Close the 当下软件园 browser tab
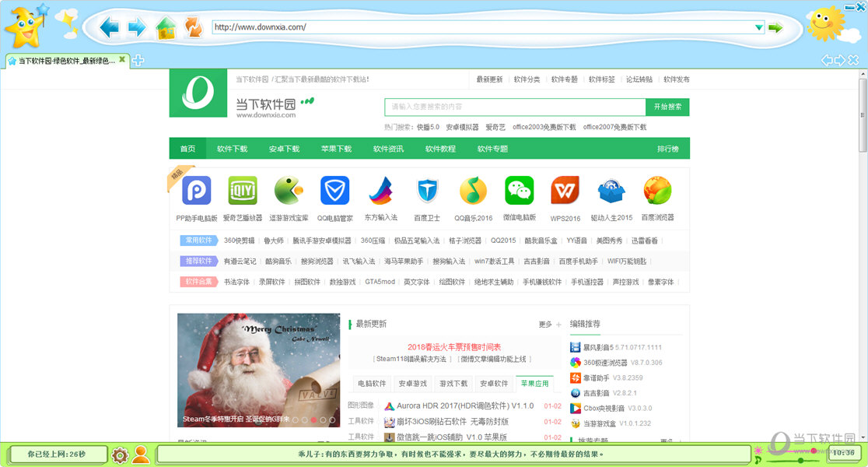This screenshot has height=467, width=868. tap(122, 60)
